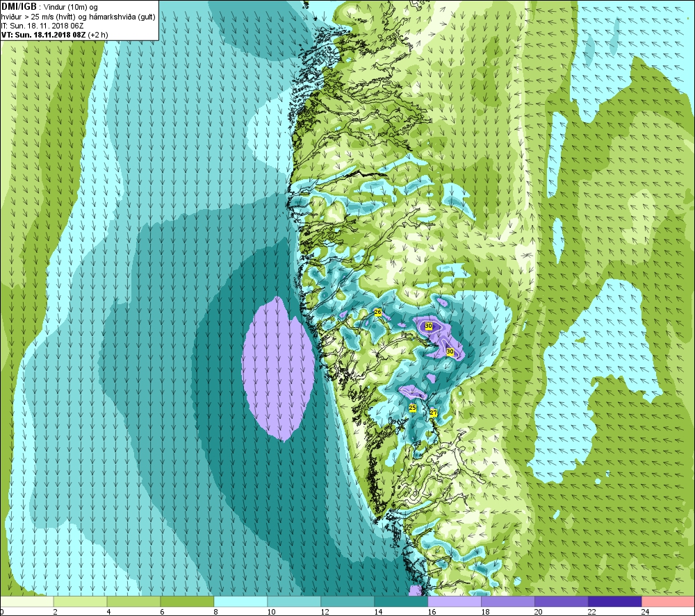The width and height of the screenshot is (695, 616).
Task: Click the legend scale label '10'
Action: (x=271, y=612)
